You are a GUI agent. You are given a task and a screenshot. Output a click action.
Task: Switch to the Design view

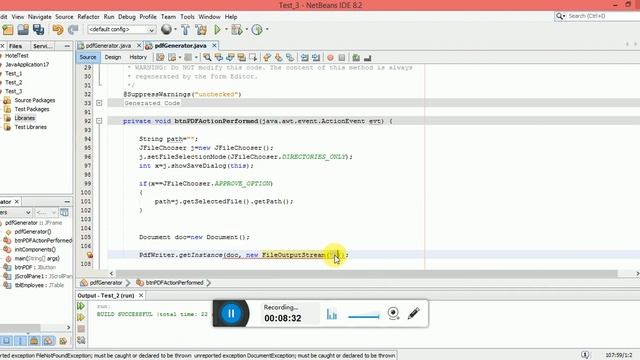113,58
